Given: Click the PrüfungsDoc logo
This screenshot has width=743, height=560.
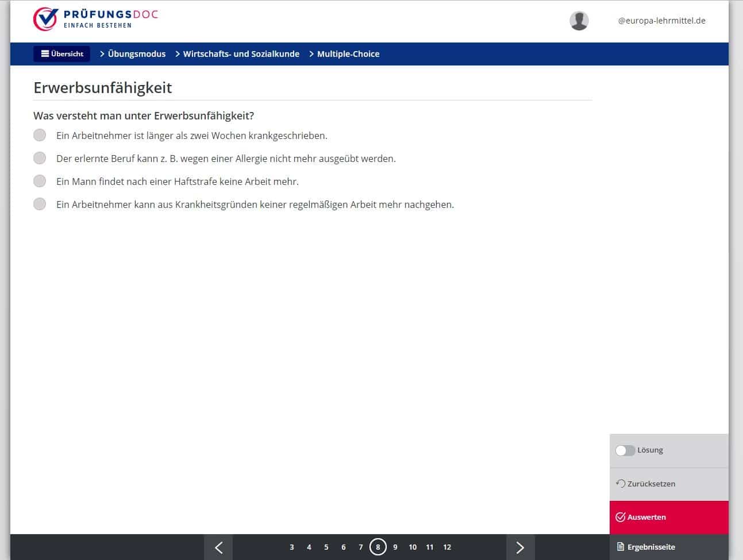Looking at the screenshot, I should (95, 20).
